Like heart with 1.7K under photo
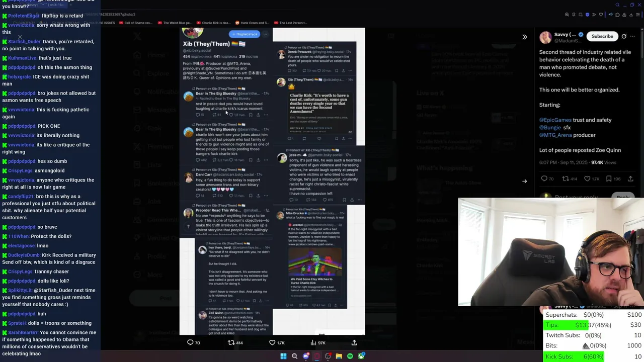This screenshot has width=644, height=362. tap(272, 342)
